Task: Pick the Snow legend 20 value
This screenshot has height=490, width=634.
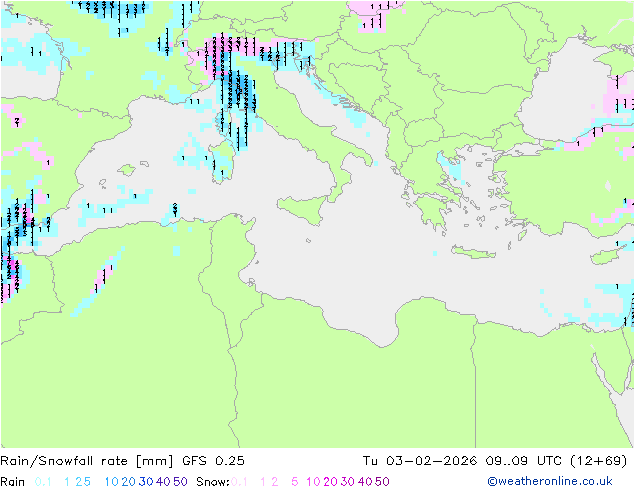Action: click(x=330, y=482)
